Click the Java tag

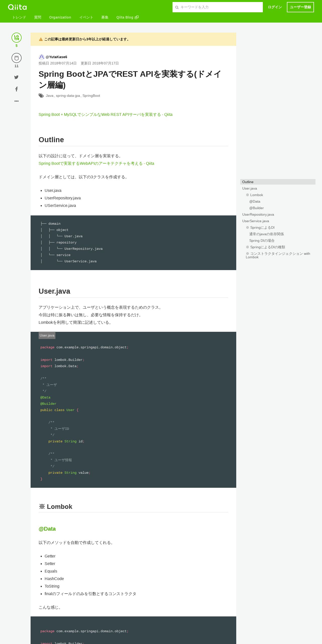(50, 96)
